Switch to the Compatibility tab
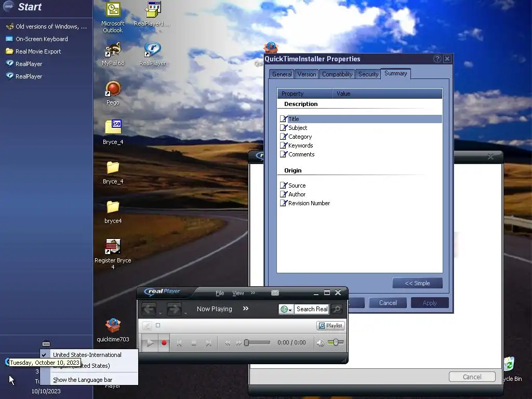The height and width of the screenshot is (399, 532). (x=337, y=74)
